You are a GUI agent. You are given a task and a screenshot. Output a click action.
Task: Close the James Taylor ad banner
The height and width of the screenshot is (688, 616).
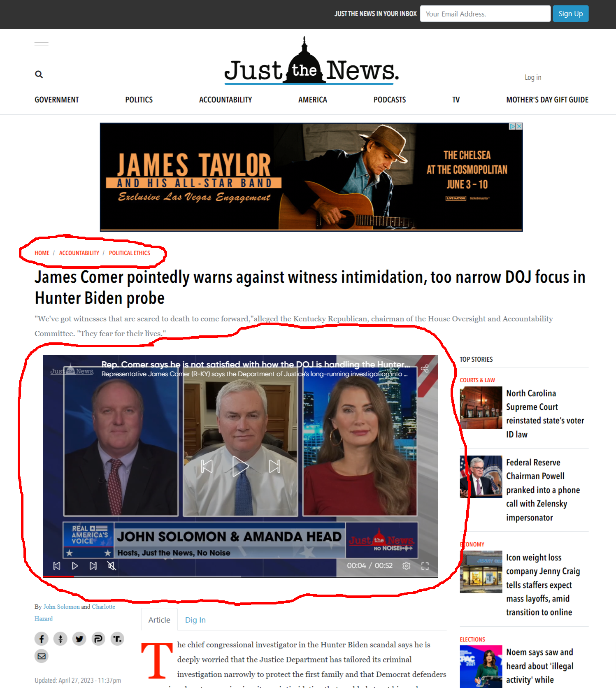pyautogui.click(x=519, y=126)
